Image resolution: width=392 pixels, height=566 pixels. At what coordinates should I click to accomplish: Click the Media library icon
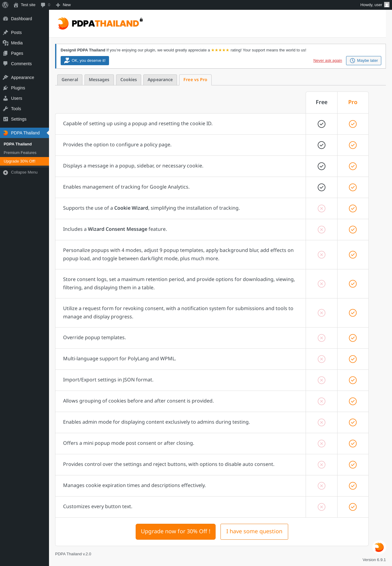pyautogui.click(x=6, y=43)
